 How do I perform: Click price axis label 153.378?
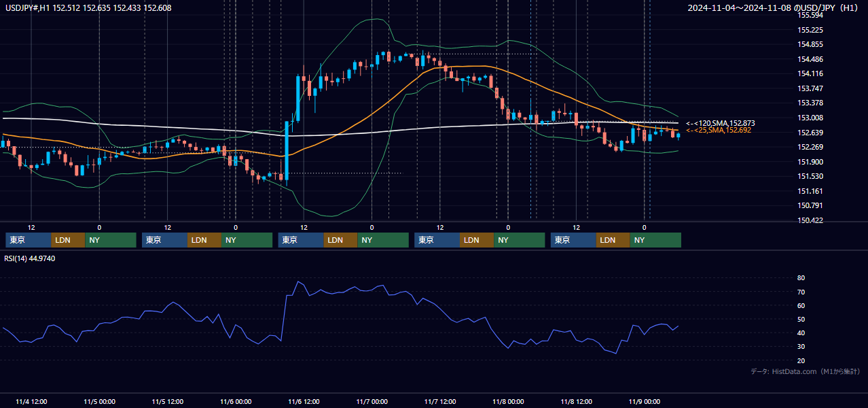(810, 103)
